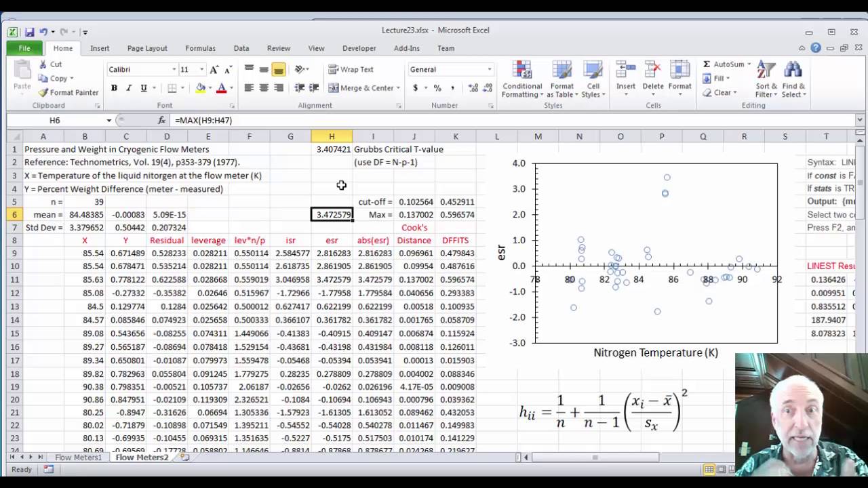Click Center text alignment icon

tap(264, 88)
